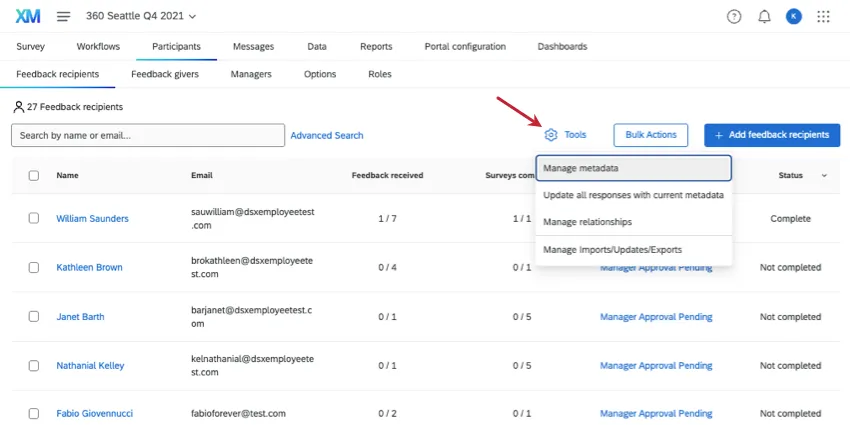Choose Manage relationships from the menu
Viewport: 850px width, 425px height.
coord(634,222)
